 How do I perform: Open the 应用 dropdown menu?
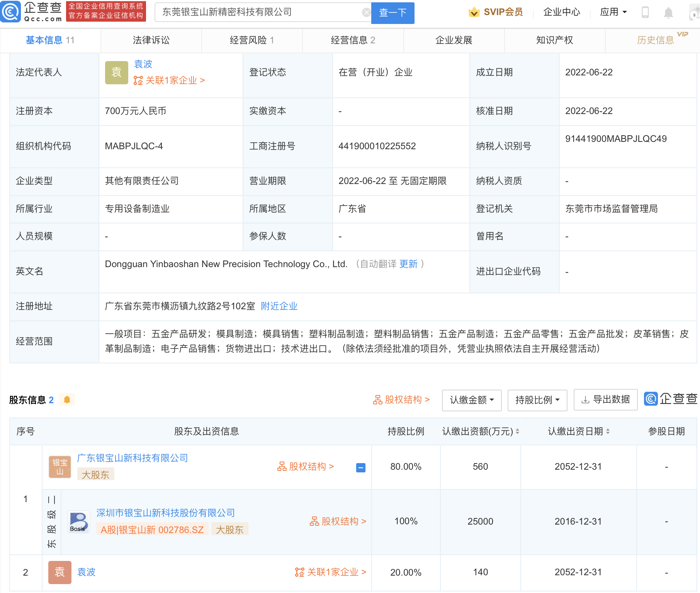tap(613, 12)
